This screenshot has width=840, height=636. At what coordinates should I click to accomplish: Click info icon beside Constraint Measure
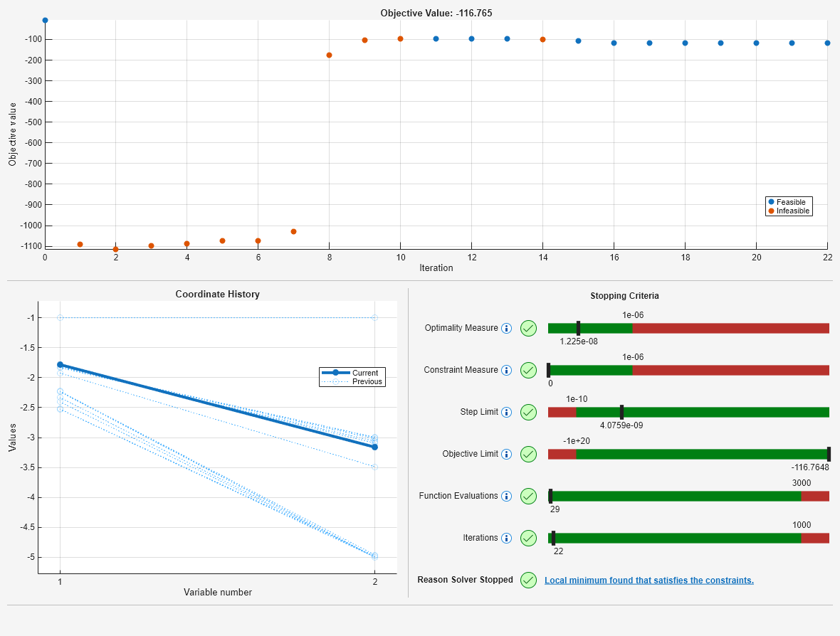[506, 371]
